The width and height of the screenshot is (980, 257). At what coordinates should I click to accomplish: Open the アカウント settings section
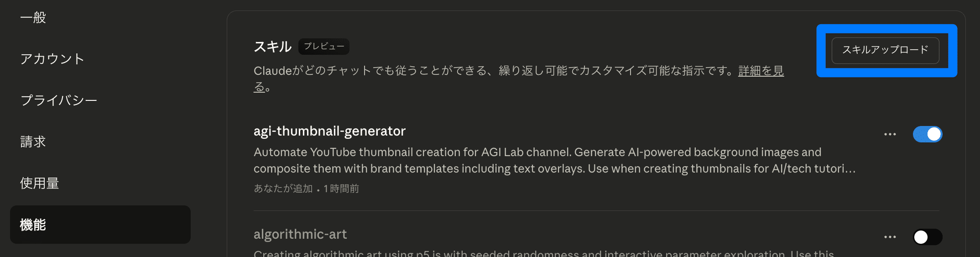point(52,59)
